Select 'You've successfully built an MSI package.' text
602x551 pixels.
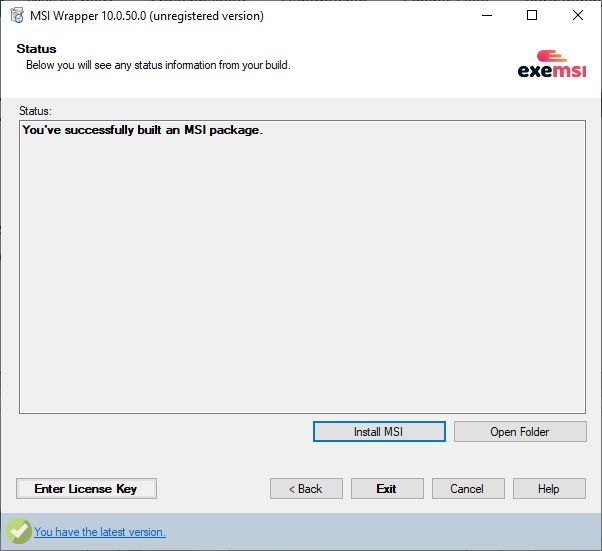(142, 130)
